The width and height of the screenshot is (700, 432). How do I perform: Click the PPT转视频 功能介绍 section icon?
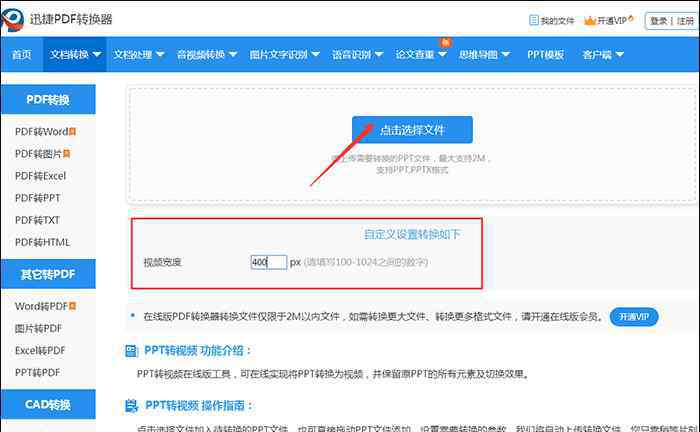(x=131, y=351)
